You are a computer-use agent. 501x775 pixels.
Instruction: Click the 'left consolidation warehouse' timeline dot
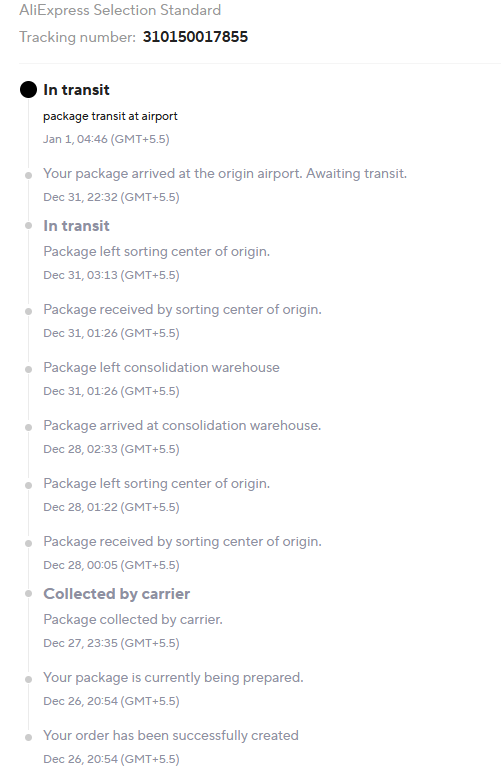(x=29, y=369)
